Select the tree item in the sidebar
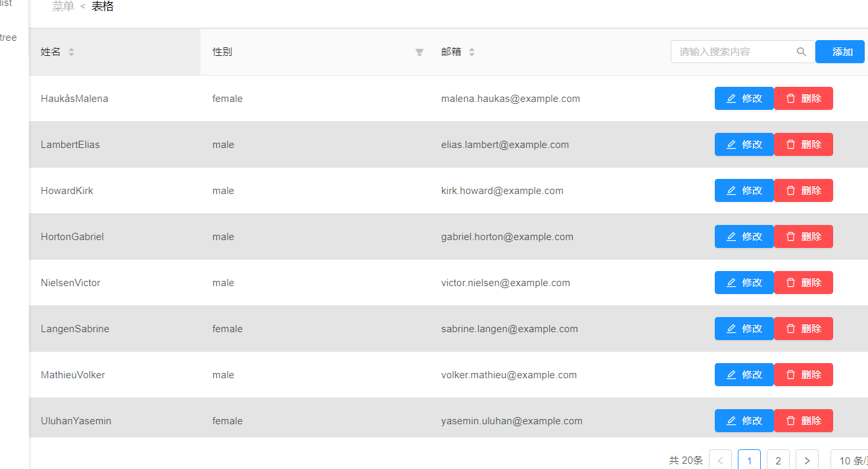 (7, 37)
